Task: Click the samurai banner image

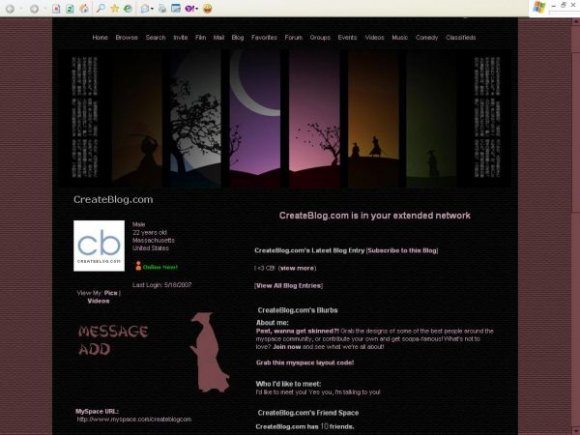Action: pos(286,118)
